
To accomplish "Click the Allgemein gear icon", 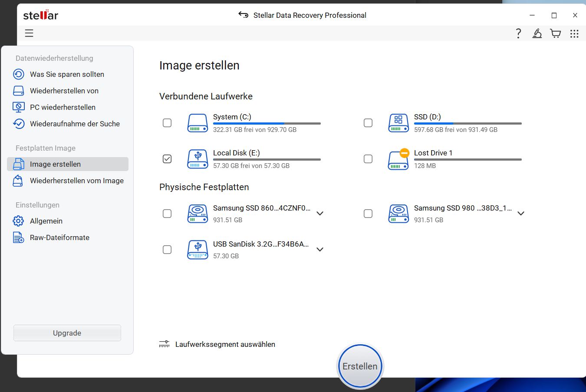I will pyautogui.click(x=18, y=221).
